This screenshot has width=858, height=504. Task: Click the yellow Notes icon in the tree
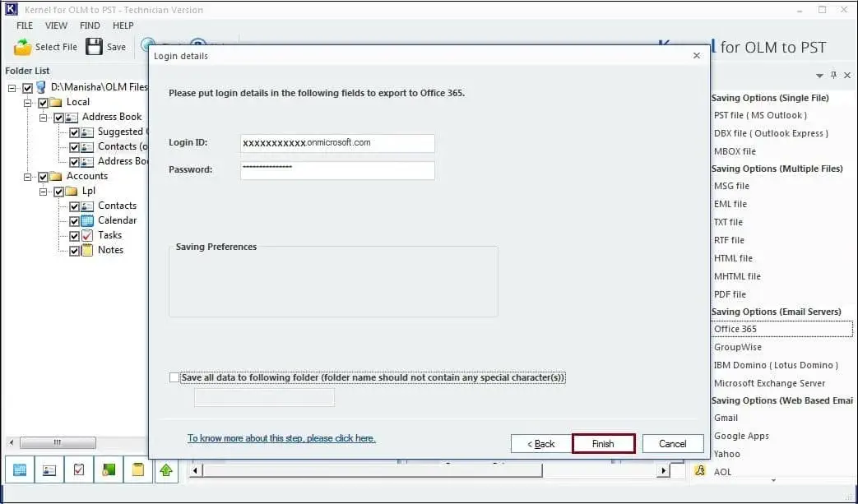pyautogui.click(x=87, y=250)
